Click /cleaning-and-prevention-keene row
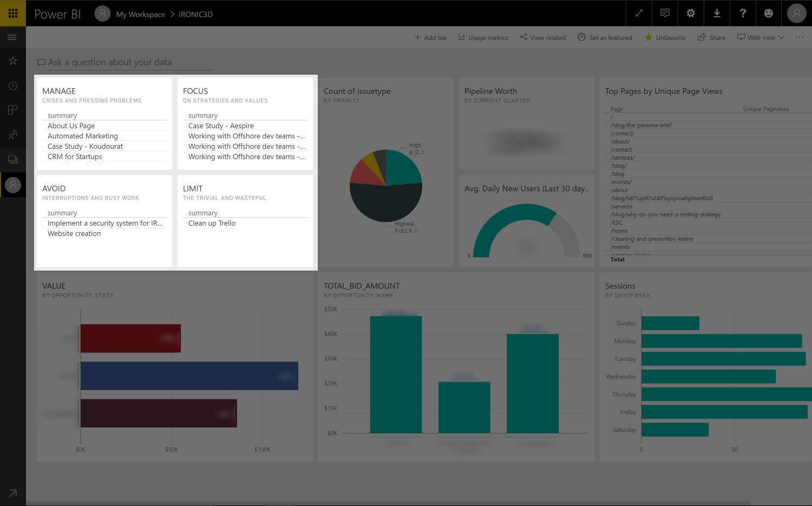 (x=652, y=239)
